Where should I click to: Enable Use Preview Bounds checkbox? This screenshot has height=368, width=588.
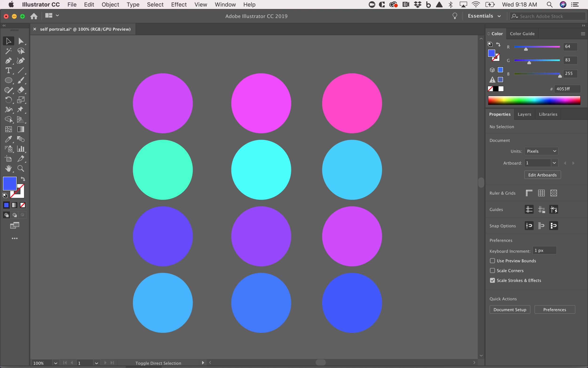[492, 261]
